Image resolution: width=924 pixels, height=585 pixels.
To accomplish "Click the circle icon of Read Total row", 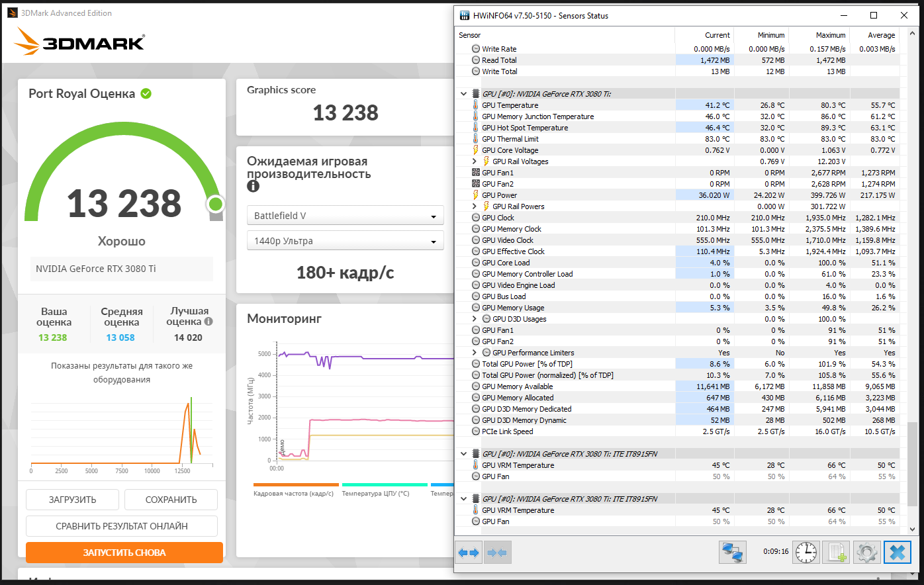I will (x=475, y=60).
